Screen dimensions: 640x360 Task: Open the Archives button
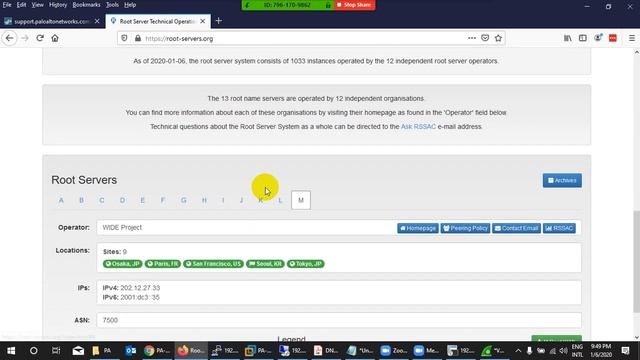[562, 180]
